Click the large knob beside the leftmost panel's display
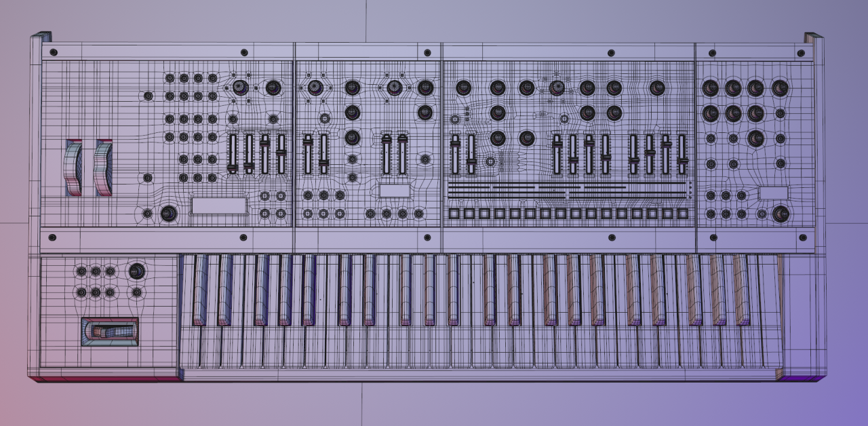The height and width of the screenshot is (426, 868). coord(167,214)
